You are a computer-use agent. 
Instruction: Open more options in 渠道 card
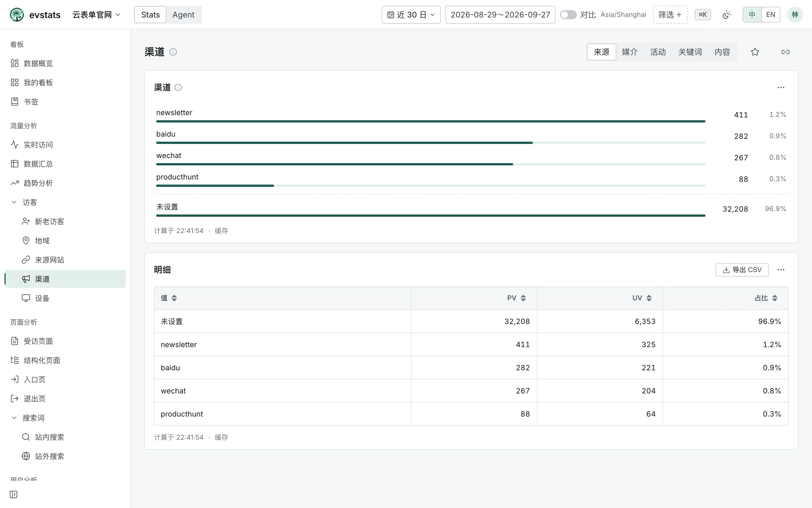coord(781,88)
